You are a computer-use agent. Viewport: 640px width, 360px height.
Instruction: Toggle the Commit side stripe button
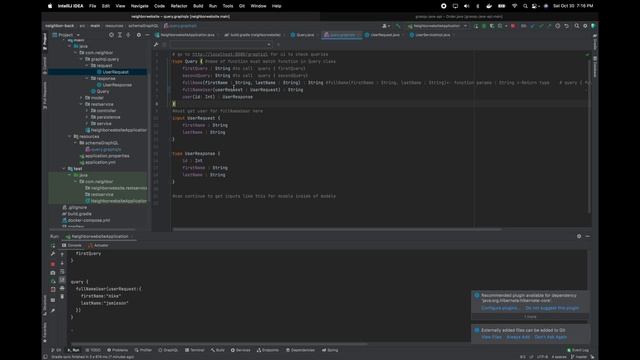click(44, 65)
